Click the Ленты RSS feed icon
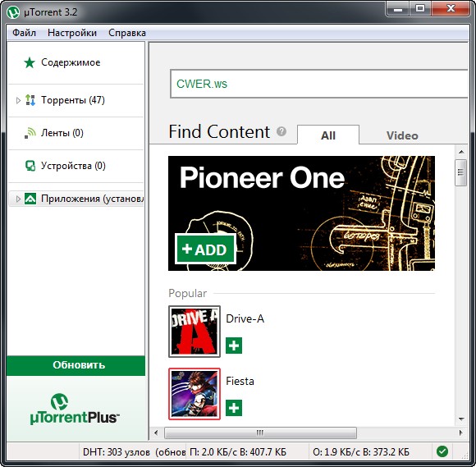Screen dimensions: 476x467 (x=30, y=133)
